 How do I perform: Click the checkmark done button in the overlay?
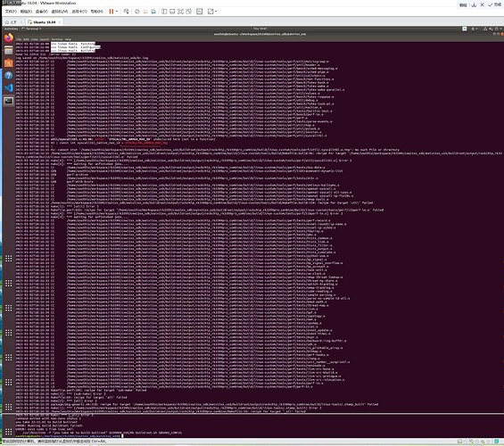tap(494, 5)
